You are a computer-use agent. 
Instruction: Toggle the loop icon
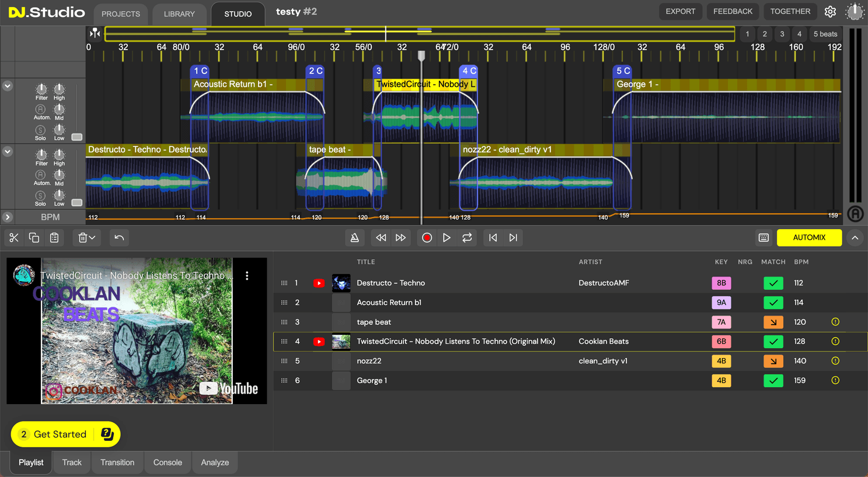point(467,237)
